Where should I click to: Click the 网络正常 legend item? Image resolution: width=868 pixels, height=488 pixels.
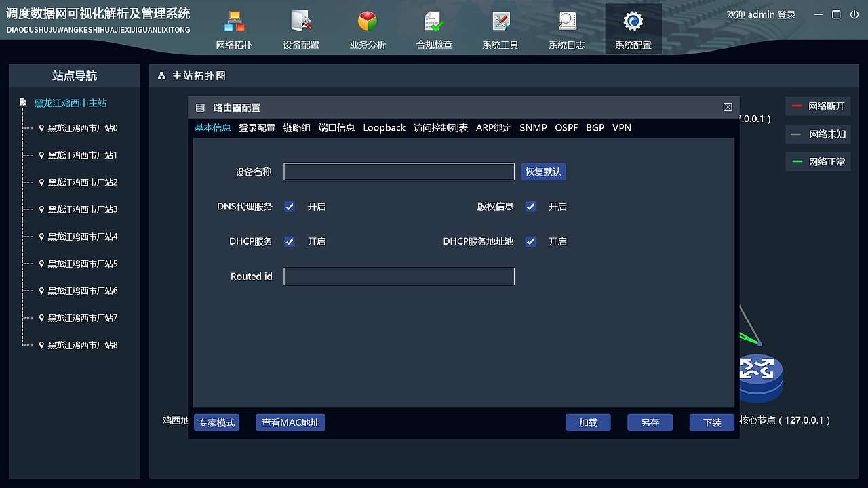click(x=818, y=161)
